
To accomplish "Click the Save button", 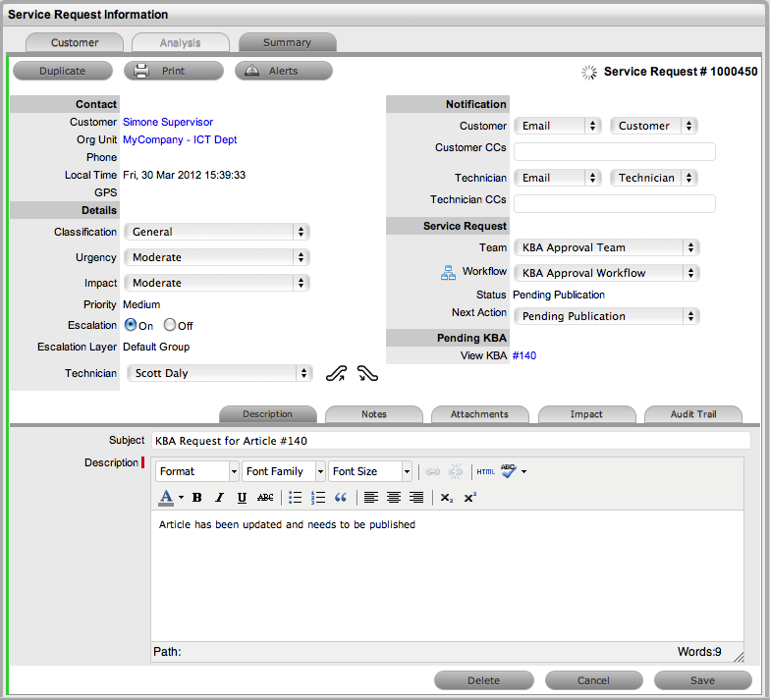I will [x=703, y=680].
